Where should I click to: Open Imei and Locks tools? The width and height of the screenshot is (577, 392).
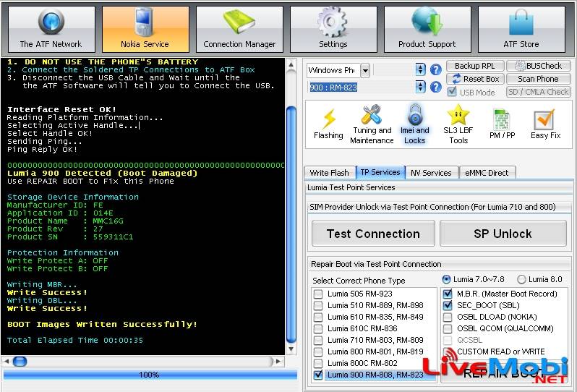tap(415, 124)
